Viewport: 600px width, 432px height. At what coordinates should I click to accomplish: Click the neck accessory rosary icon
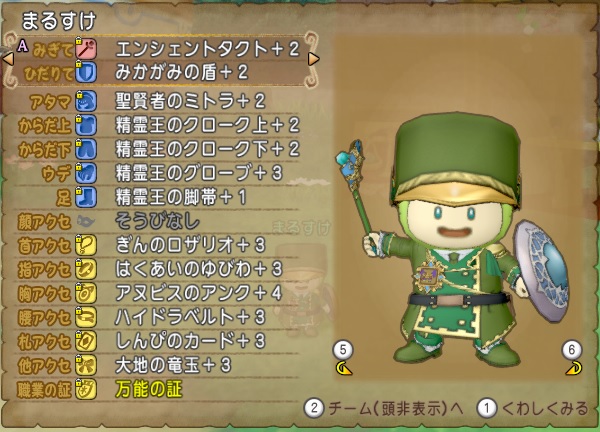pyautogui.click(x=86, y=245)
